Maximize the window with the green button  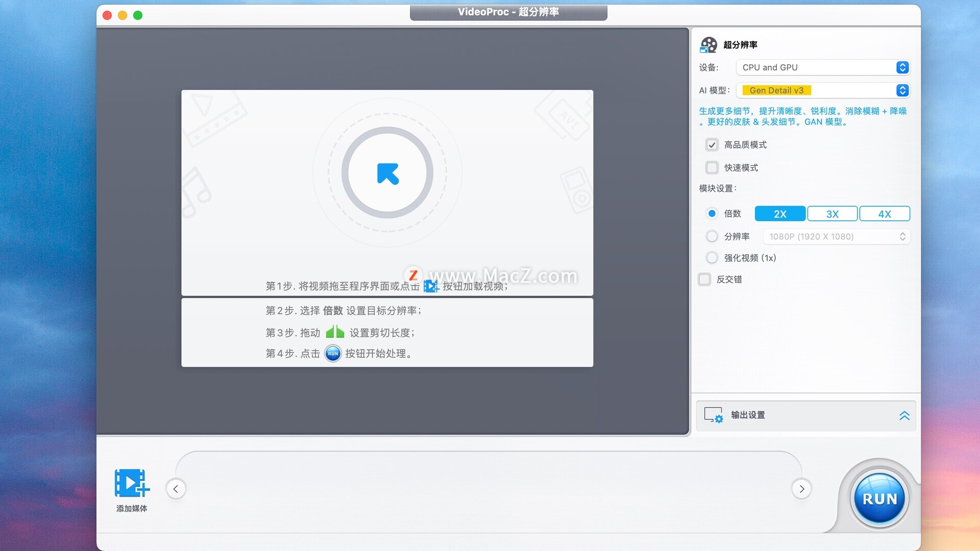[138, 15]
